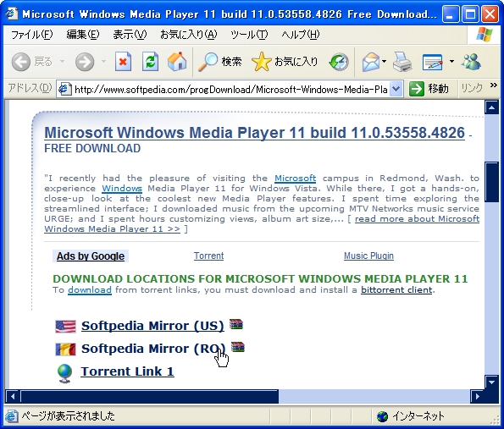
Task: Go to the Home page icon
Action: [x=177, y=61]
